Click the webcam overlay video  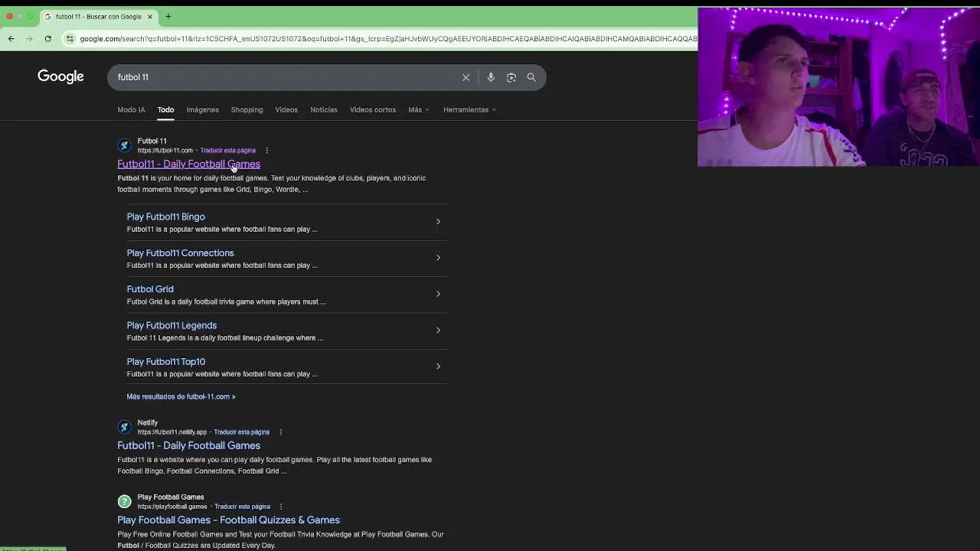point(838,86)
